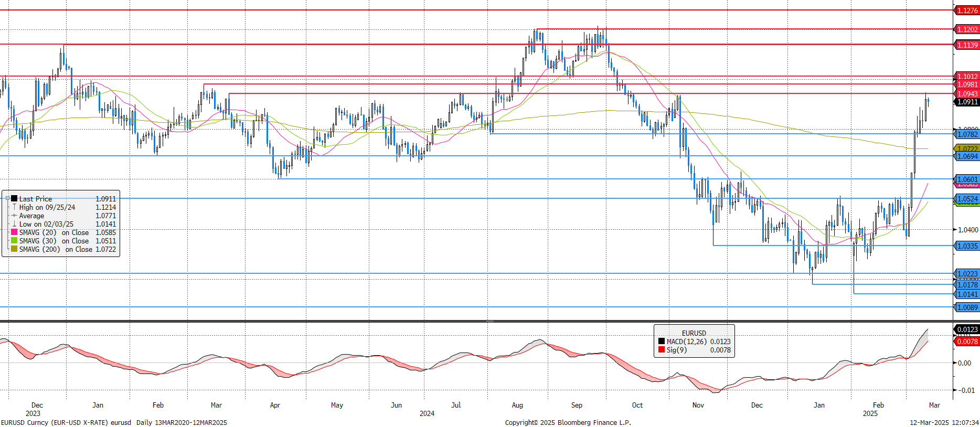Click the black 0.0123 MACD value tag

(966, 329)
